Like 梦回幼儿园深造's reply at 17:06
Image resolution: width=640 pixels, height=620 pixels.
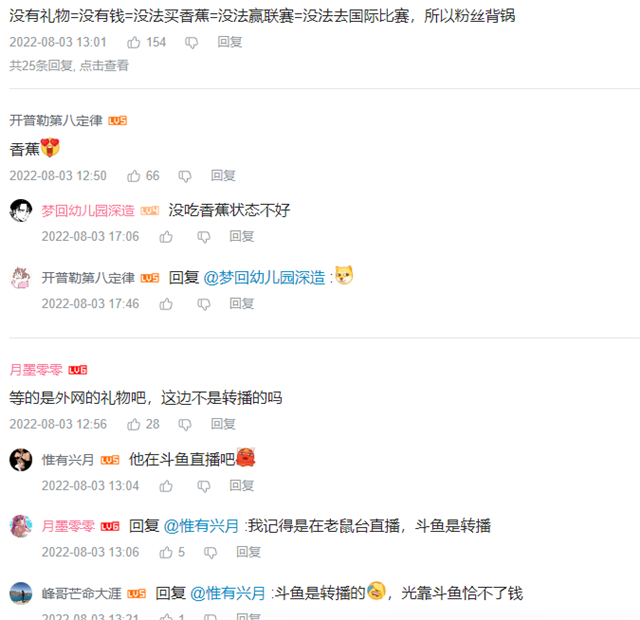pos(166,236)
